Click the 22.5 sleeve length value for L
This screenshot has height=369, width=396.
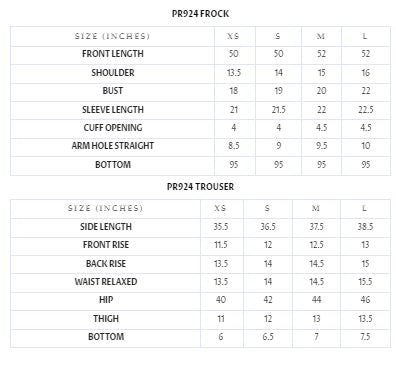pyautogui.click(x=366, y=110)
